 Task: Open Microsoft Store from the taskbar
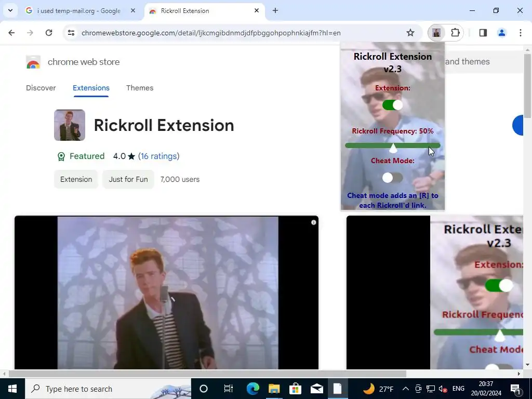[x=296, y=389]
